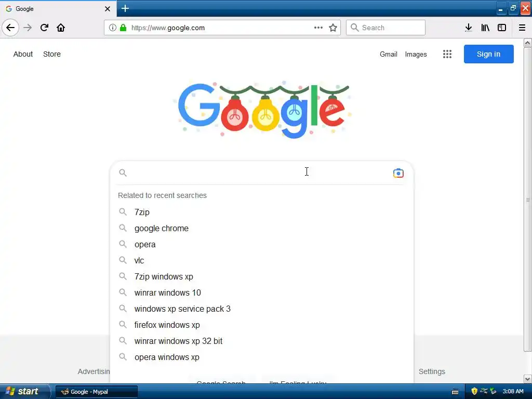Reload the current page
This screenshot has height=399, width=532.
tap(44, 28)
